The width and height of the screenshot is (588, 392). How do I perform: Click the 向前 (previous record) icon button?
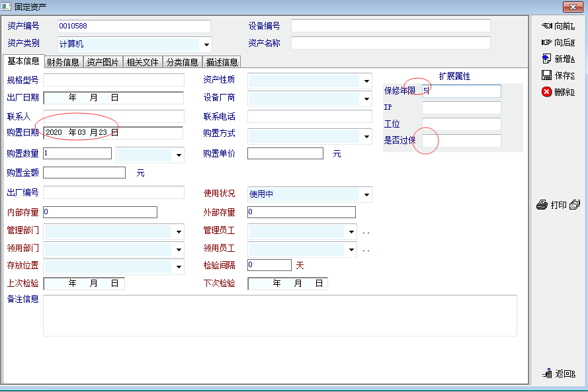pos(547,26)
